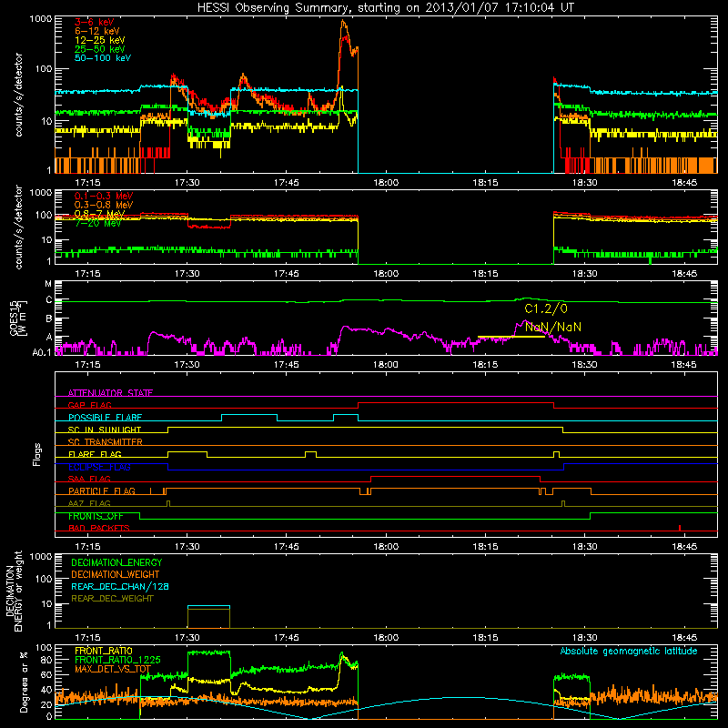Click the FRONT_RATIO_1225 legend label
This screenshot has height=728, width=728.
click(117, 660)
